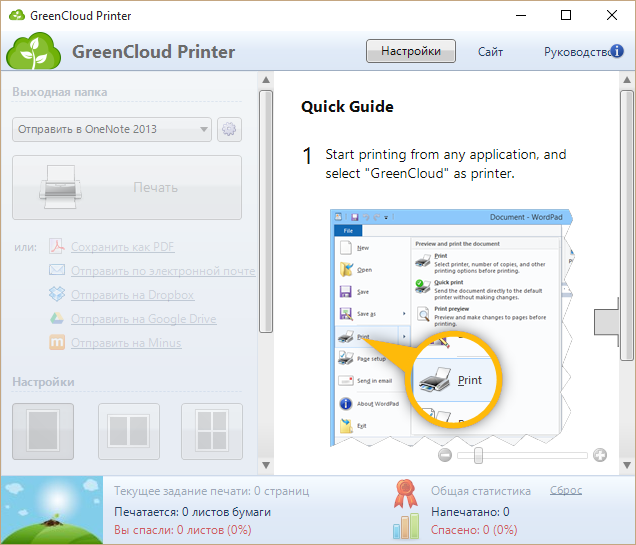Select two pages per sheet layout
Viewport: 636px width, 545px height.
(128, 431)
